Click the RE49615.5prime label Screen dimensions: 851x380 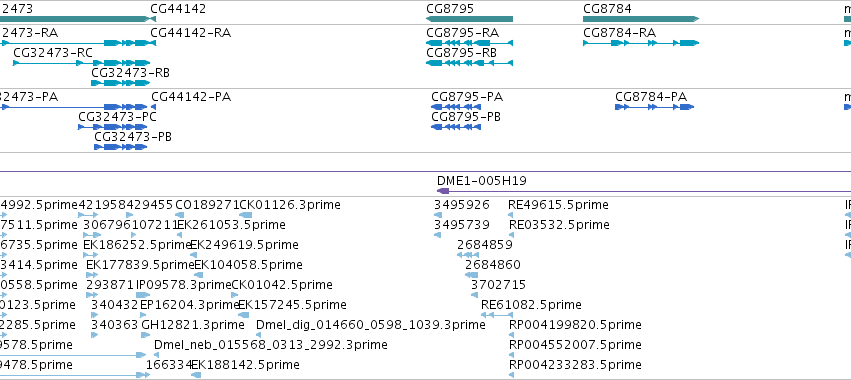click(x=558, y=205)
